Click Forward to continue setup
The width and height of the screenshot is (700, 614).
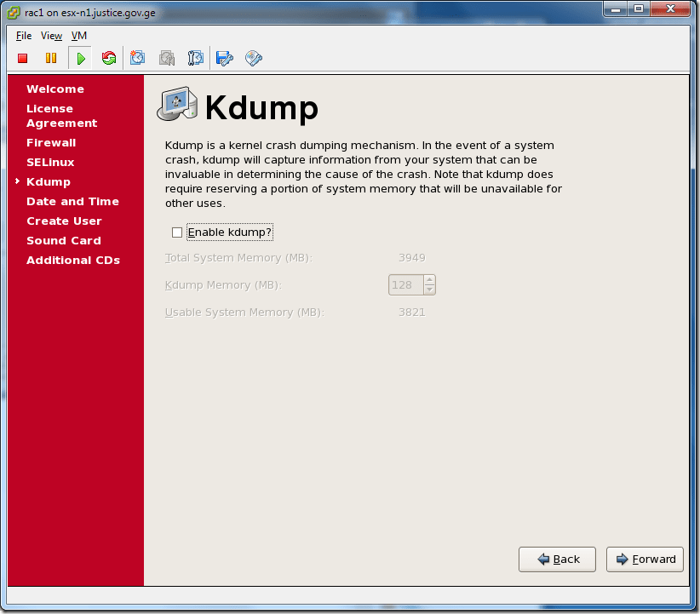point(645,559)
